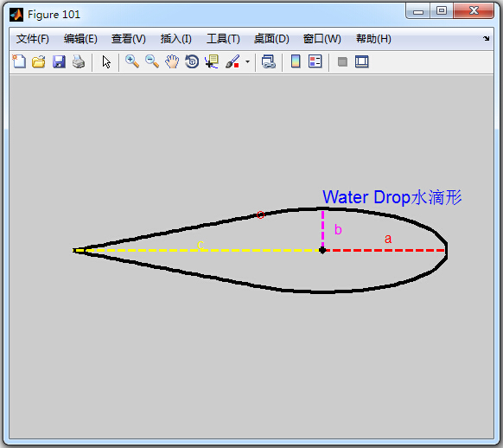Activate the Zoom Out magnifier tool

coord(152,61)
